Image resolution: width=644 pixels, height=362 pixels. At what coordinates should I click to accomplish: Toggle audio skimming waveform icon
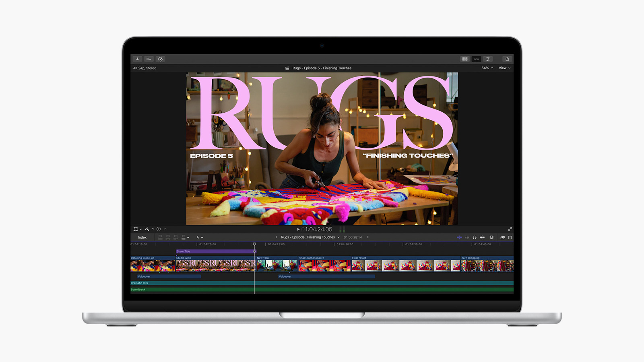click(467, 237)
